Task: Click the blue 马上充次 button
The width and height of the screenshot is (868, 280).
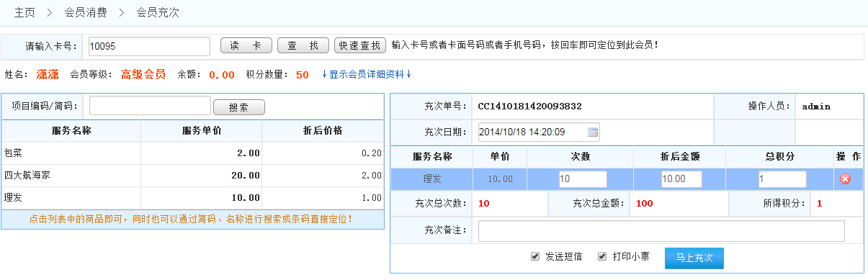Action: point(694,258)
